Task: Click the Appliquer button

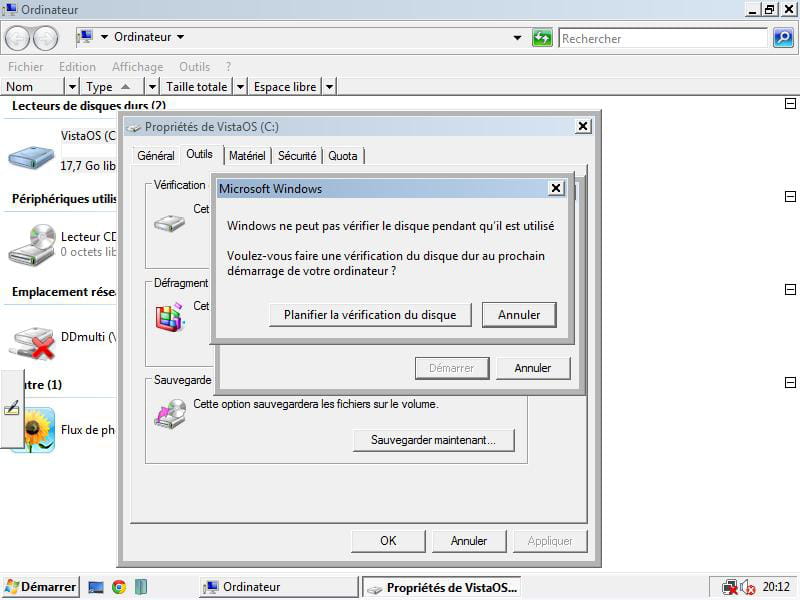Action: 550,541
